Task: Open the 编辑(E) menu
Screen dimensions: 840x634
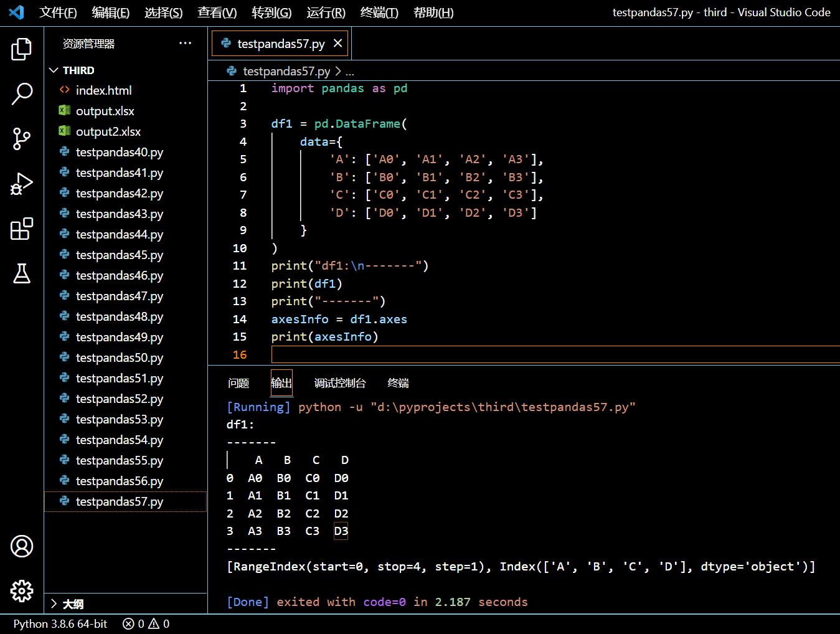Action: point(110,12)
